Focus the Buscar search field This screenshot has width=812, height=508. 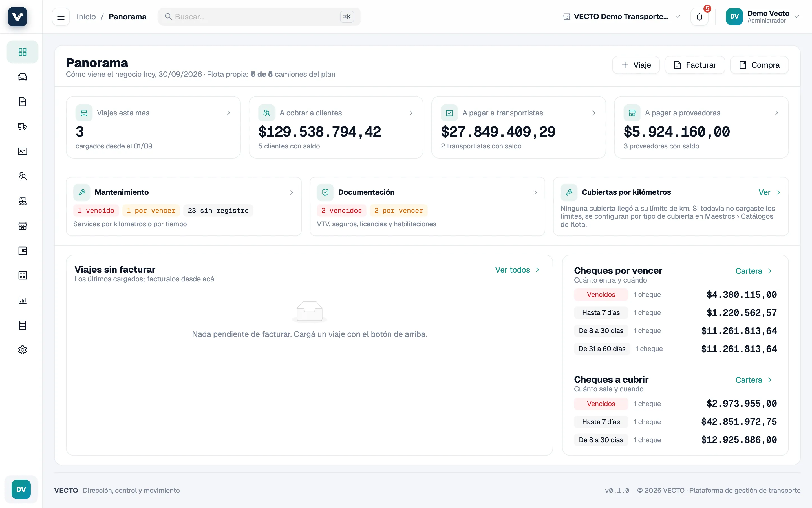coord(259,16)
